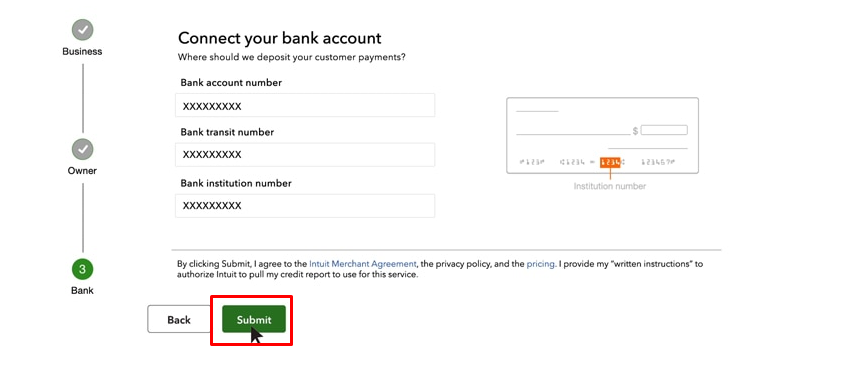
Task: Focus the Bank account number field
Action: point(305,105)
